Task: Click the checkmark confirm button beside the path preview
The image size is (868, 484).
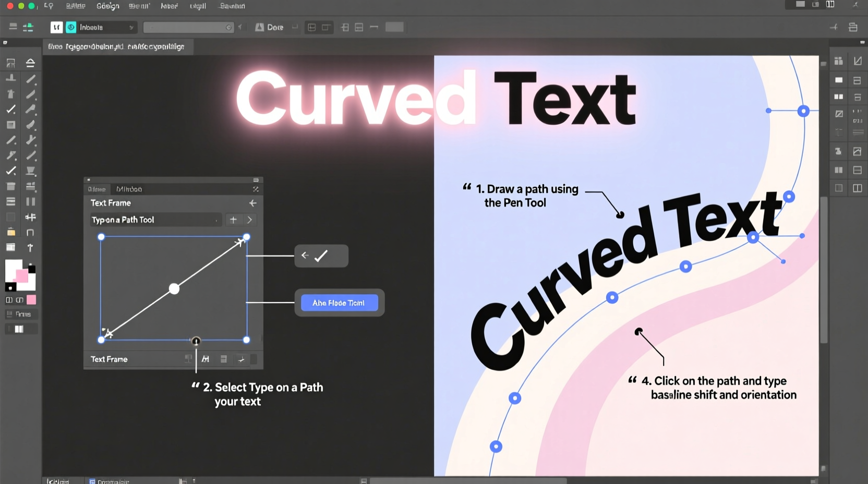Action: coord(321,256)
